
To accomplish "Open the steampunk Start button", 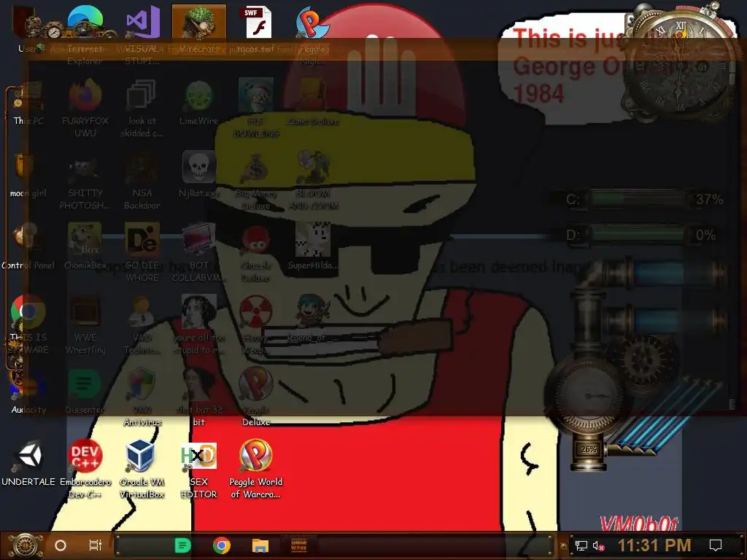I will [25, 545].
